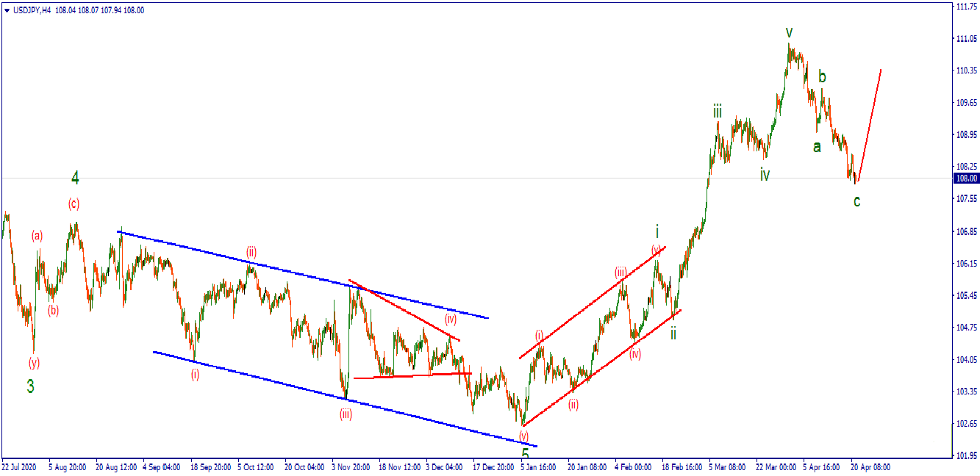The image size is (980, 476).
Task: Click the 111.75 price scale label
Action: click(x=965, y=6)
